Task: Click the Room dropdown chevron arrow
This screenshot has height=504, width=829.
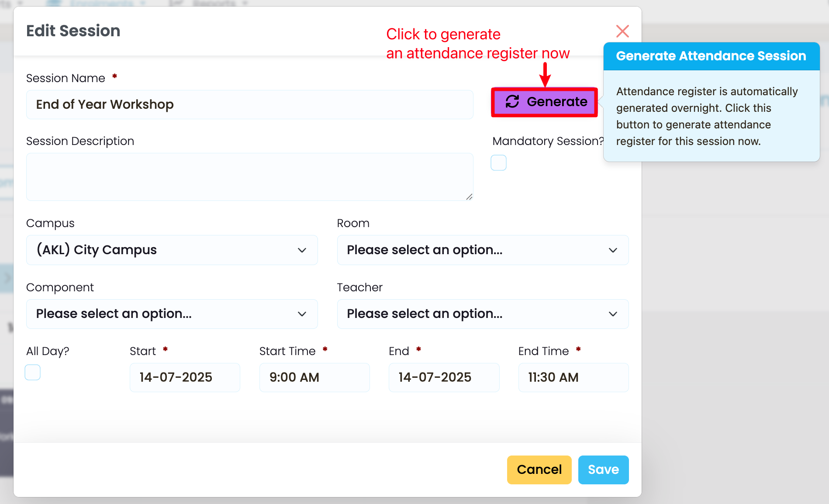Action: click(613, 250)
